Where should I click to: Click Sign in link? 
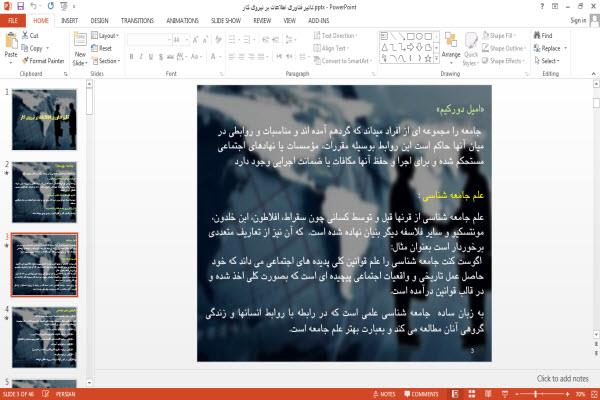(x=578, y=20)
